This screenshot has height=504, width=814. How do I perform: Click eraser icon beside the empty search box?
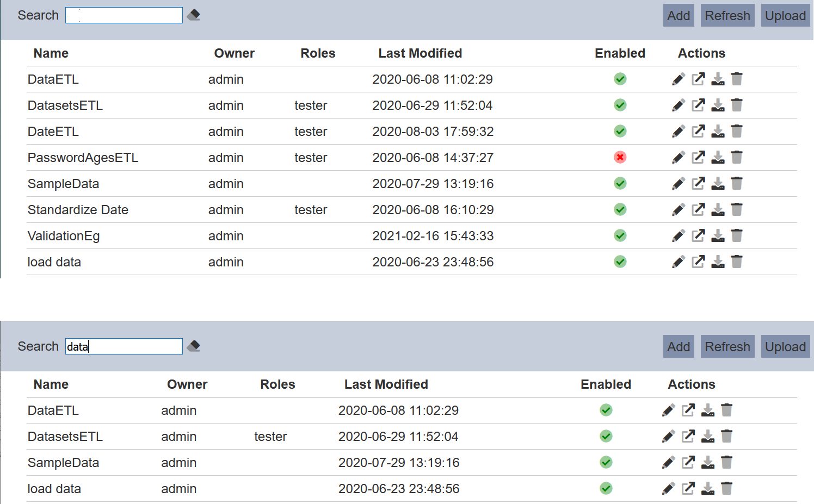(x=194, y=15)
